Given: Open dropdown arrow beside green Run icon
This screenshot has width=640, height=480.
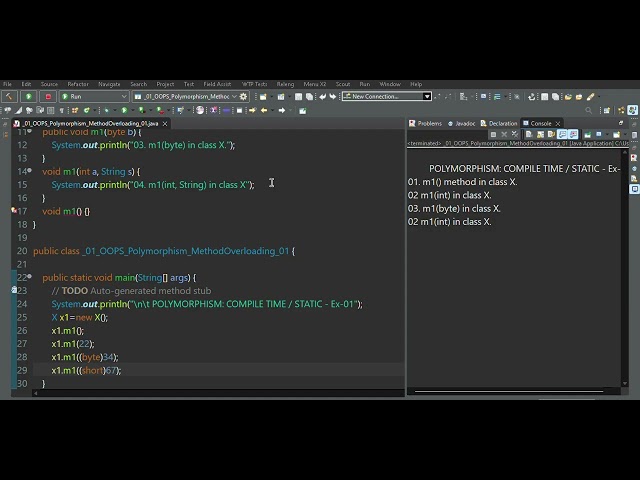Looking at the screenshot, I should click(133, 110).
